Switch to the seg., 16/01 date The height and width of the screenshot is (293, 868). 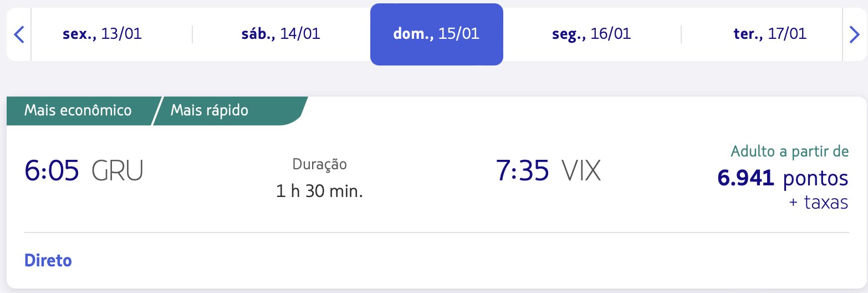[x=591, y=34]
